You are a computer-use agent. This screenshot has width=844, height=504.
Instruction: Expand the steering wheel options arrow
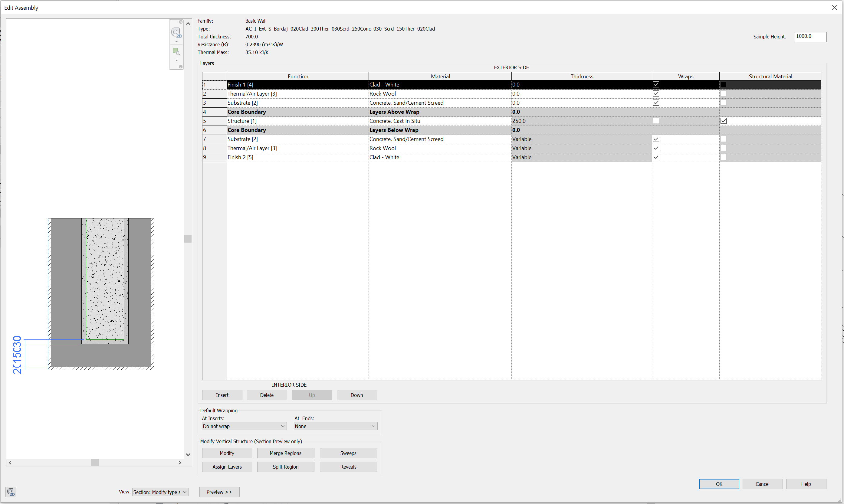[176, 41]
